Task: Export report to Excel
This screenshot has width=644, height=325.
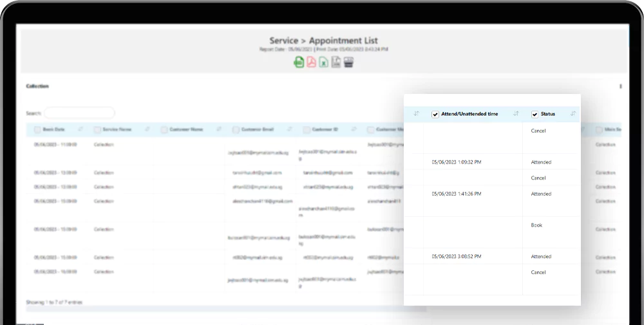Action: [x=323, y=62]
